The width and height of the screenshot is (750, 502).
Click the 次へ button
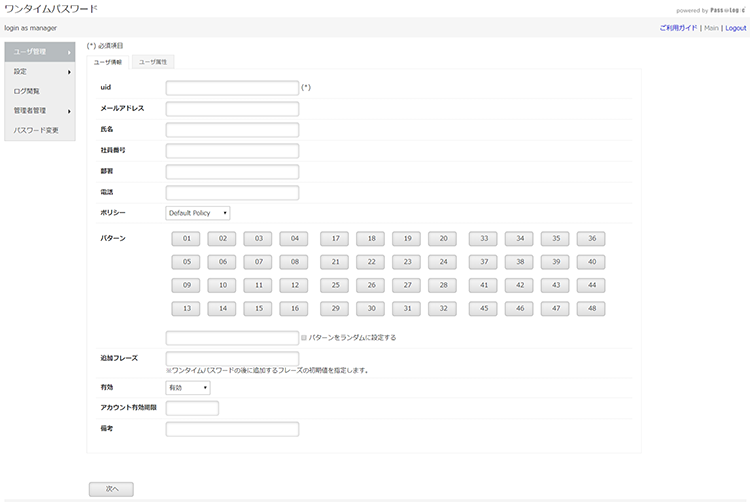pyautogui.click(x=111, y=489)
